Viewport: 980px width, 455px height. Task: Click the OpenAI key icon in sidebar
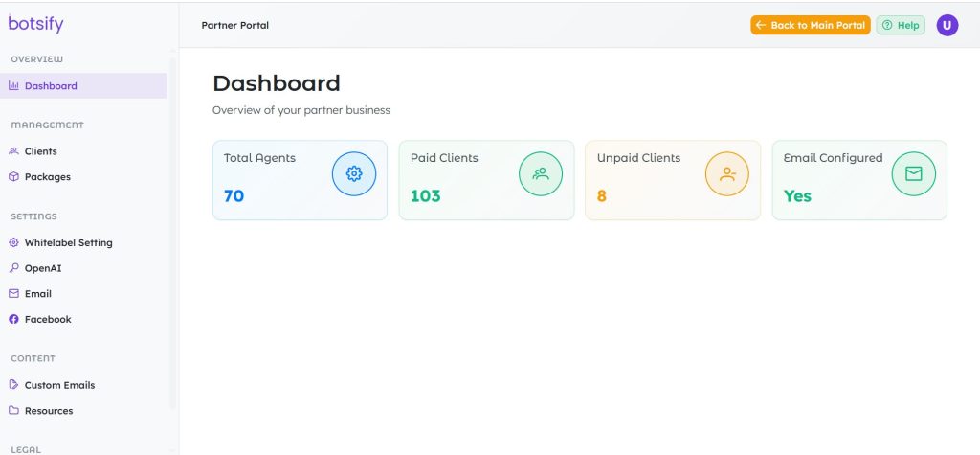(x=13, y=268)
